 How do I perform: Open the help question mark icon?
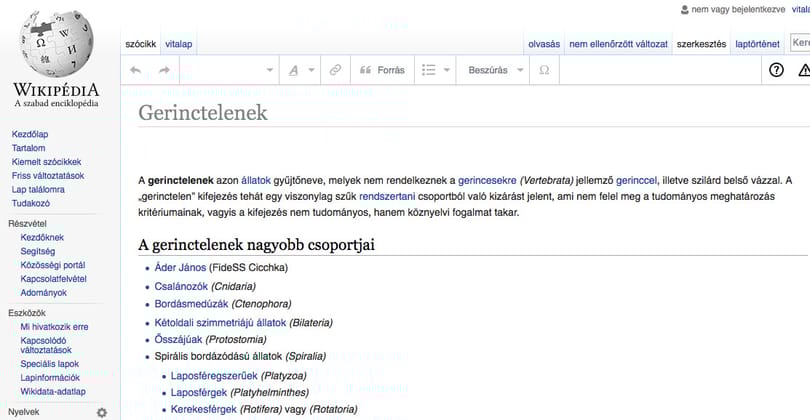[x=776, y=70]
